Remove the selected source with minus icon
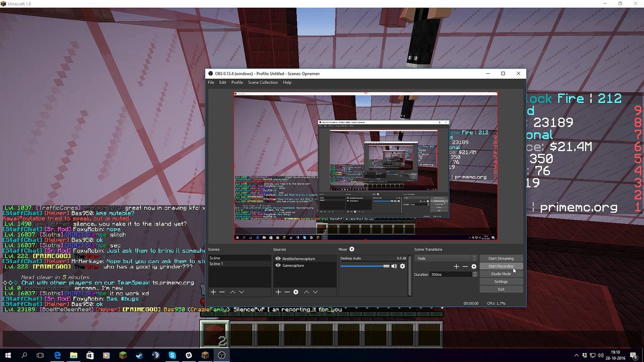 click(287, 292)
